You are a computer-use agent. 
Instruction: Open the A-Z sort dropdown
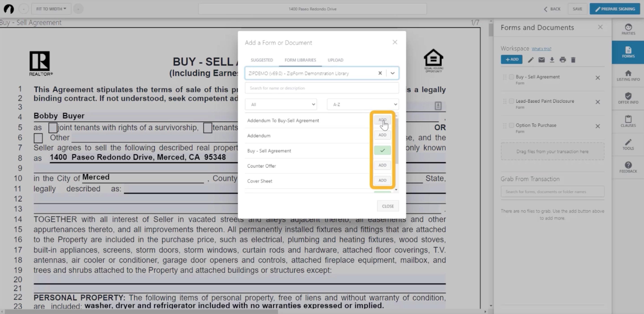coord(363,104)
